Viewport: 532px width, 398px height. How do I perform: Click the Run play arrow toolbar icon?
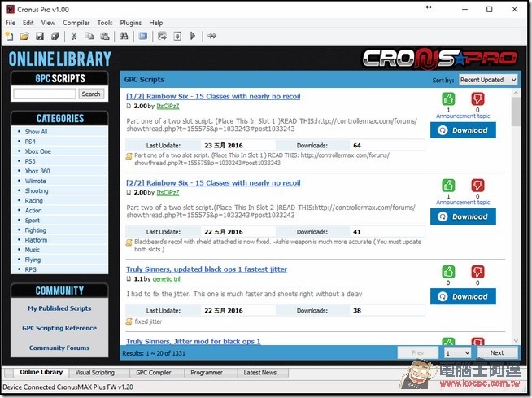tap(193, 36)
